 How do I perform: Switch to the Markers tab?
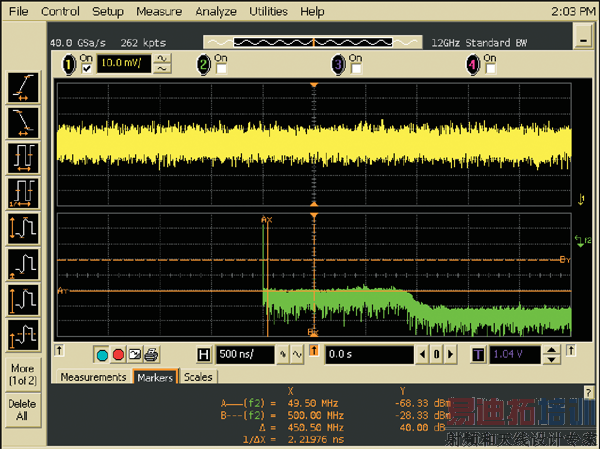click(x=155, y=377)
